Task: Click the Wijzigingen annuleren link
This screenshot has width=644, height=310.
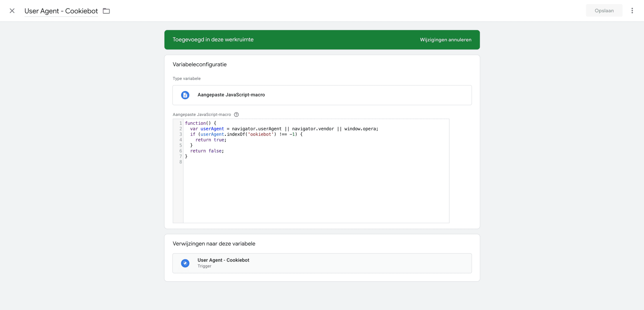Action: coord(446,40)
